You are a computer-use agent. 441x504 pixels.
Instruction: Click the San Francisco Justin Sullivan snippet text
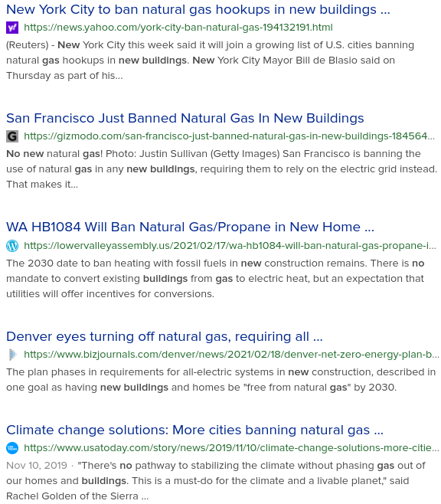tap(221, 169)
